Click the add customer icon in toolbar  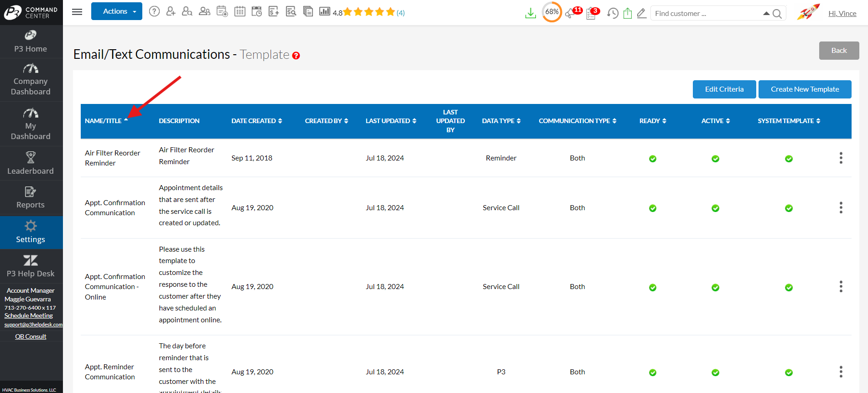point(171,11)
